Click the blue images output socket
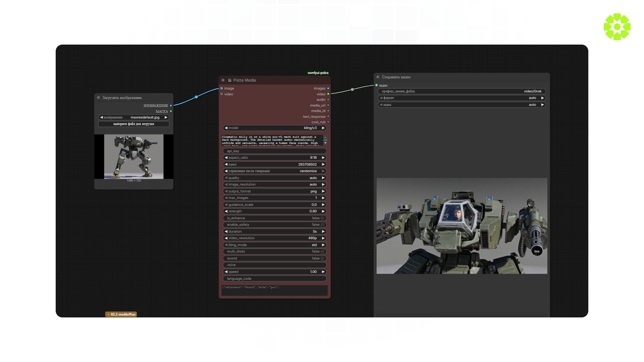This screenshot has width=644, height=362. 328,88
